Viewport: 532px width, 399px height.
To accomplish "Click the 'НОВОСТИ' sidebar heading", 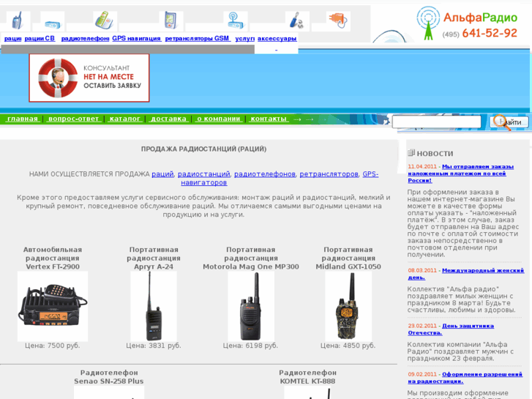I will coord(435,154).
